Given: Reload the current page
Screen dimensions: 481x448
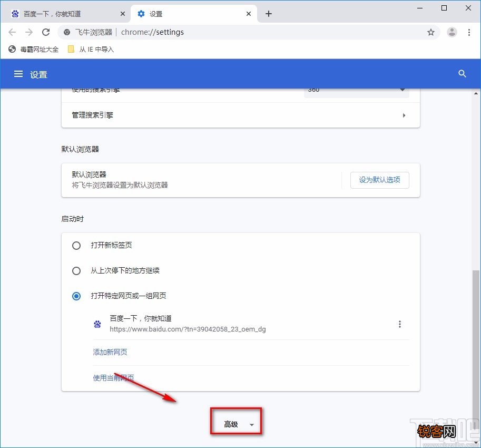Looking at the screenshot, I should 46,32.
